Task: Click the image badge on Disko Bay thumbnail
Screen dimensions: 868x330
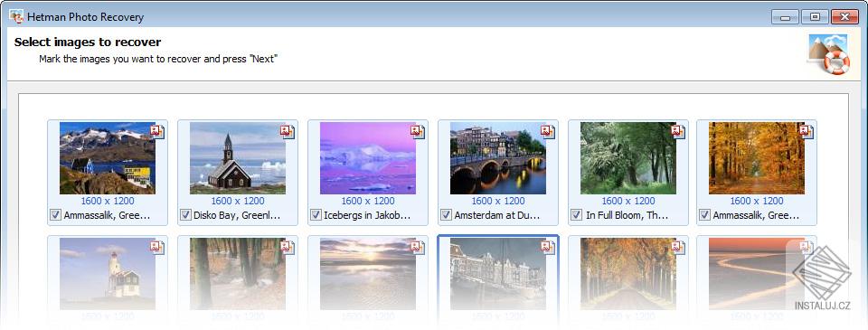Action: pos(288,131)
